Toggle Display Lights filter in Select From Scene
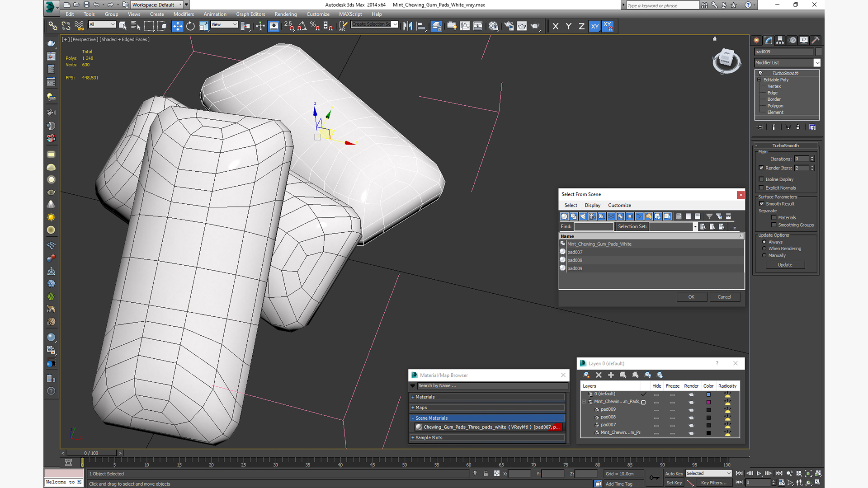 coord(583,216)
